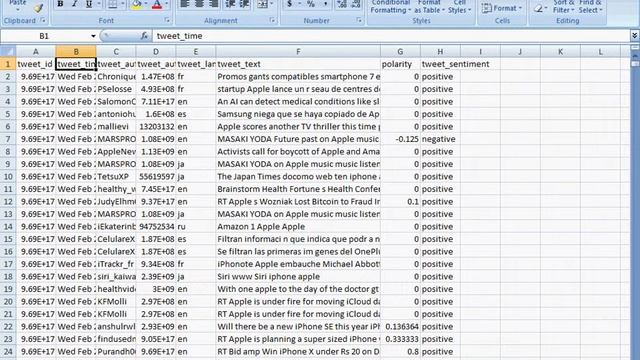
Task: Toggle Underline formatting
Action: (89, 4)
